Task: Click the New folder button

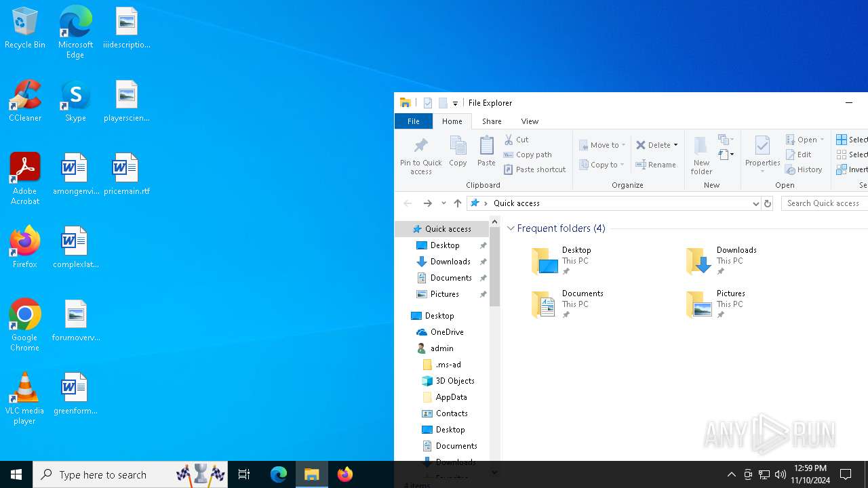Action: click(701, 155)
